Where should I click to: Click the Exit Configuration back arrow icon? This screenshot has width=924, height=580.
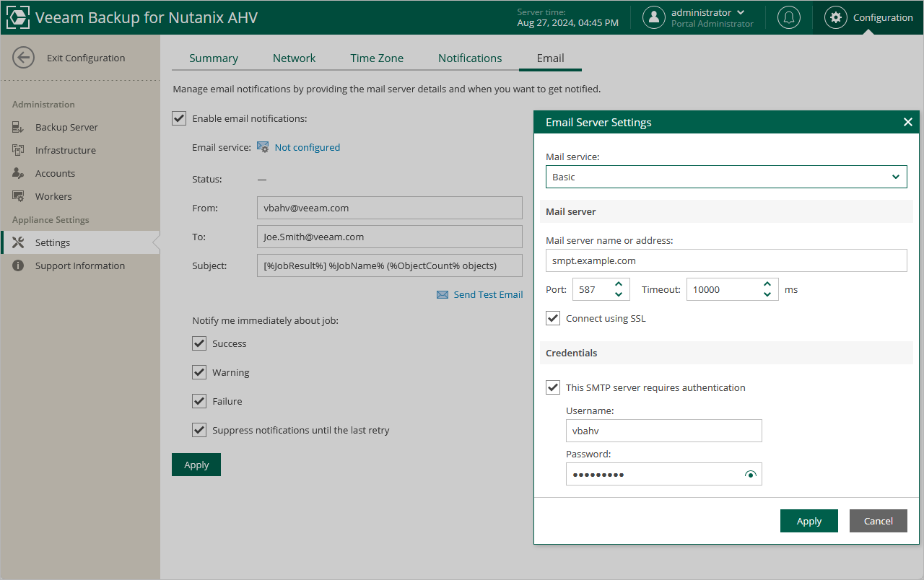pos(24,58)
